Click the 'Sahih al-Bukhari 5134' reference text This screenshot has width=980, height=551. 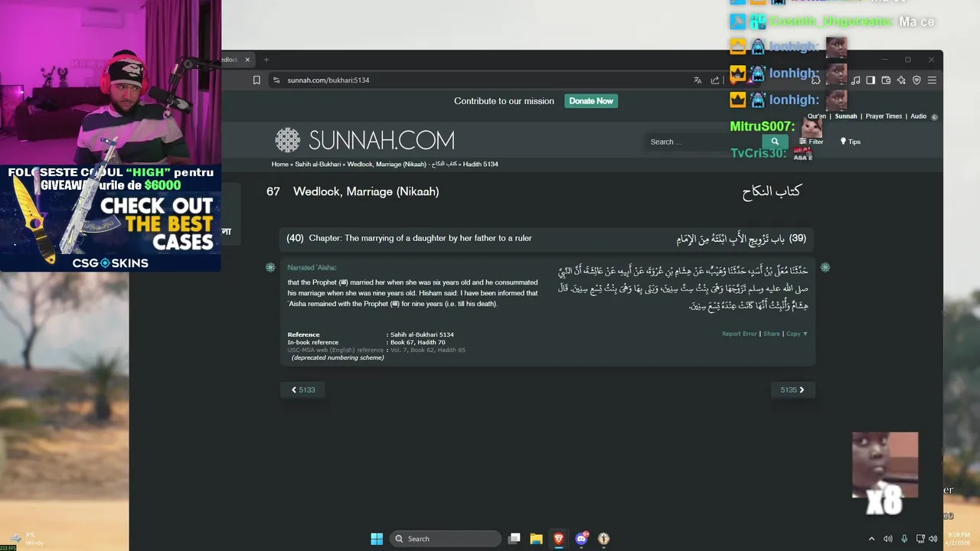click(422, 334)
